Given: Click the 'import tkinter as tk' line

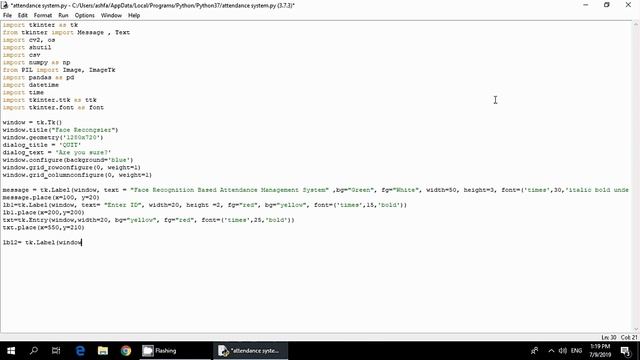Looking at the screenshot, I should click(x=40, y=25).
